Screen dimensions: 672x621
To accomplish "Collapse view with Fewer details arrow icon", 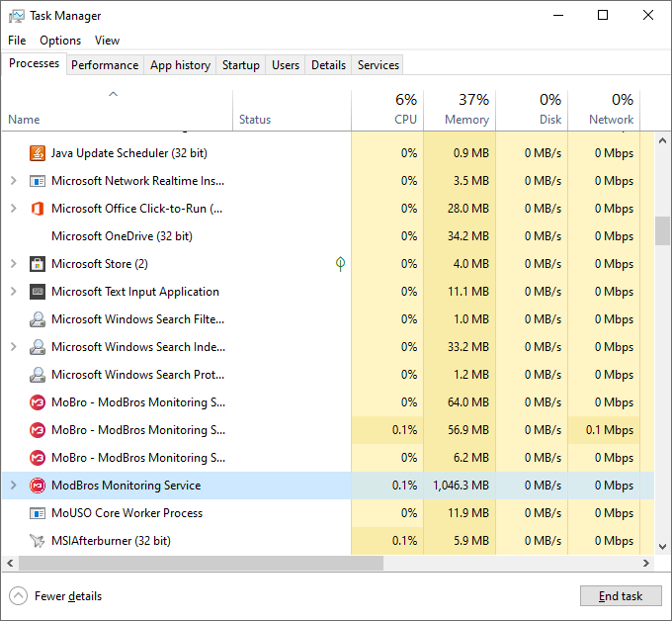I will click(18, 596).
